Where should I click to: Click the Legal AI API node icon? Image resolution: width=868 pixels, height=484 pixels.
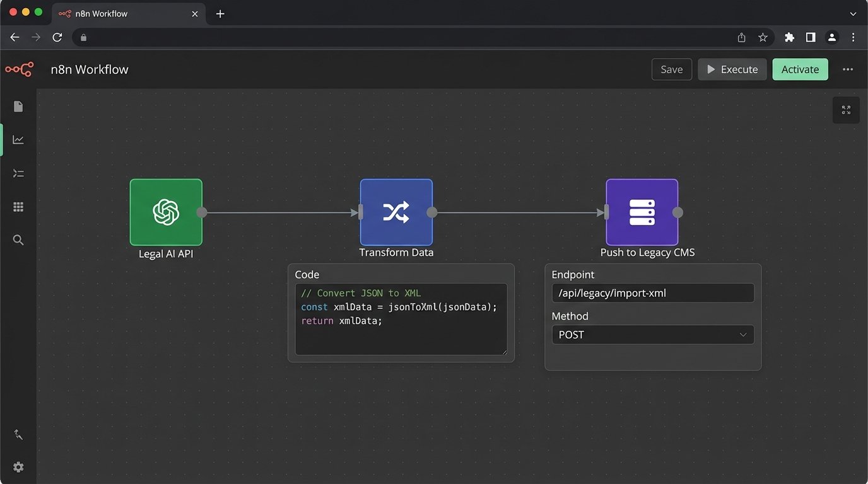coord(166,212)
